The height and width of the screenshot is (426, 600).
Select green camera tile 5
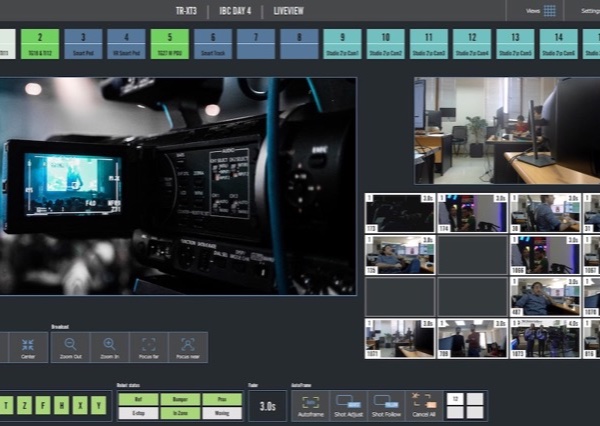pyautogui.click(x=170, y=44)
